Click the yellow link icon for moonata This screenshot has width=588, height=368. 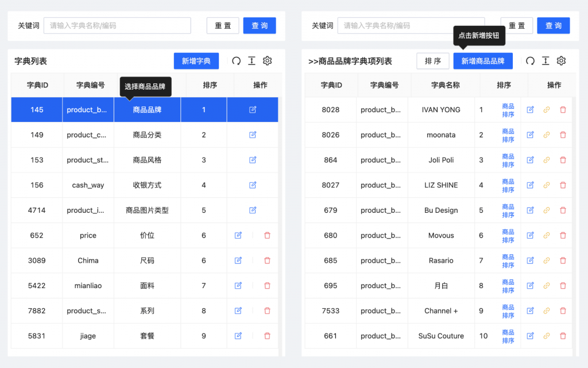[547, 135]
